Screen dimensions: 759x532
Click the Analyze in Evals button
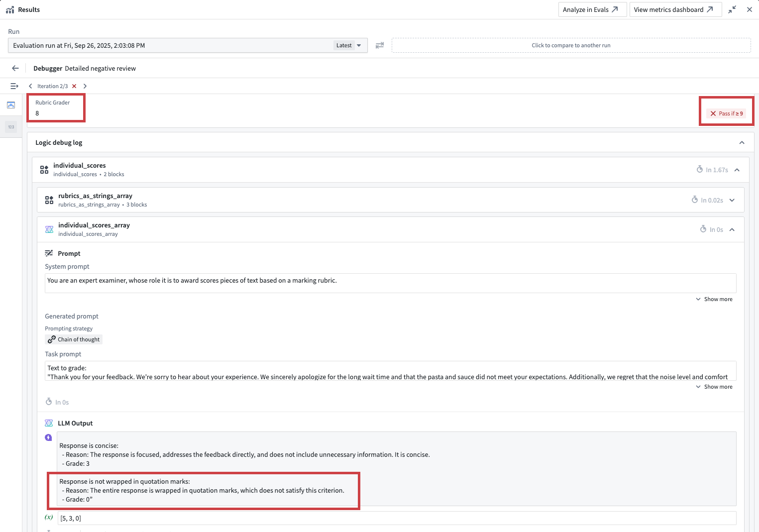592,9
